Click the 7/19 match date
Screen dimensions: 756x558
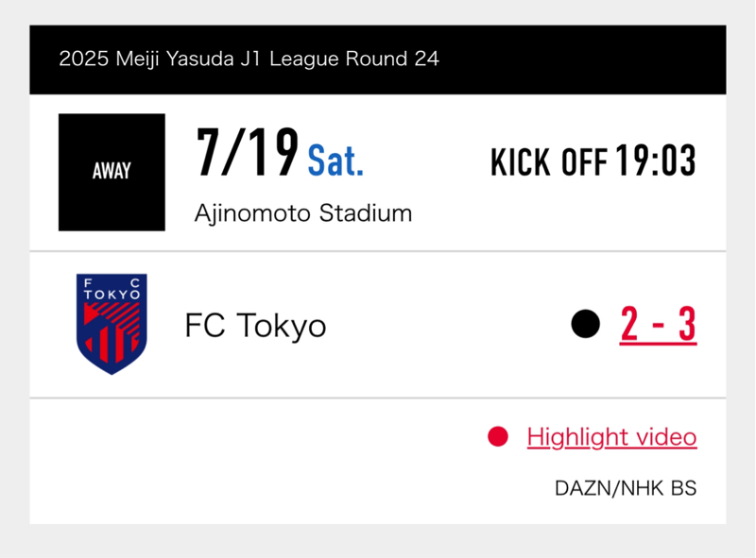pyautogui.click(x=248, y=153)
